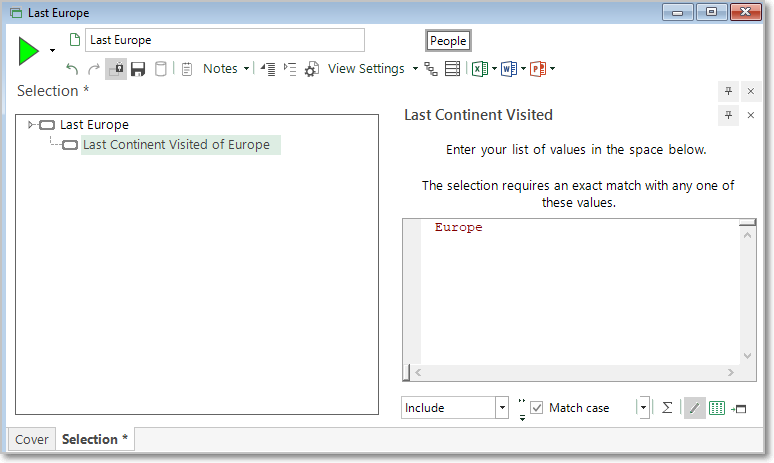
Task: Click the sigma summary icon
Action: click(667, 408)
